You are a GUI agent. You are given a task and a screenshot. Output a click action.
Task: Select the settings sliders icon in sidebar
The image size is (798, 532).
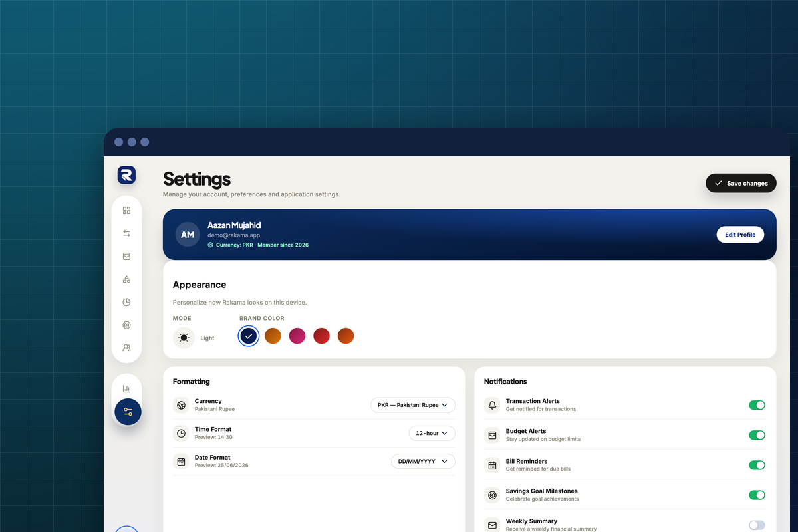click(128, 412)
